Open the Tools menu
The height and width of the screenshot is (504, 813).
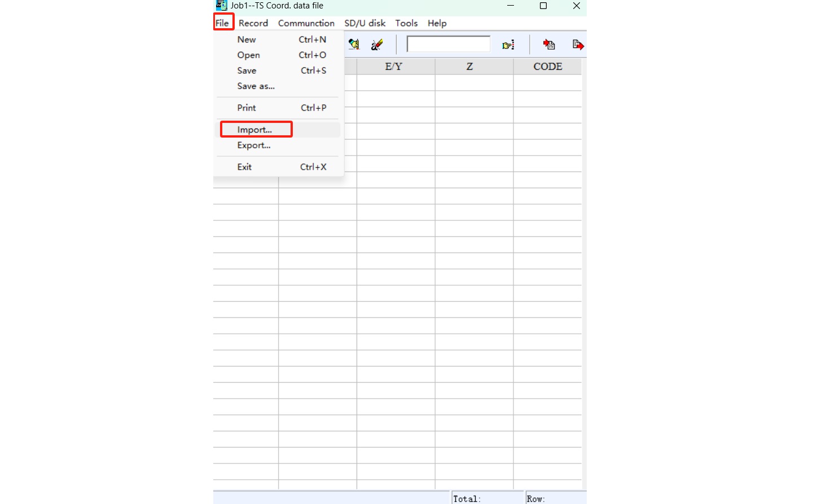pos(406,23)
